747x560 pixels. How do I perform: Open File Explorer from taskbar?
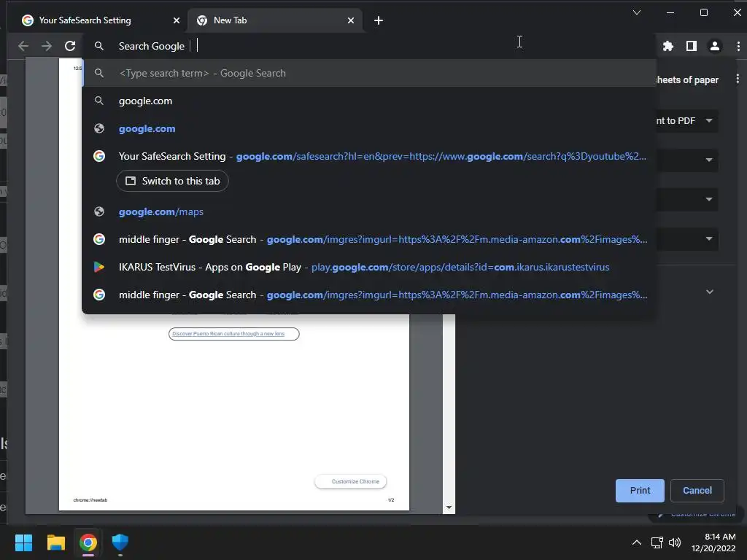55,542
